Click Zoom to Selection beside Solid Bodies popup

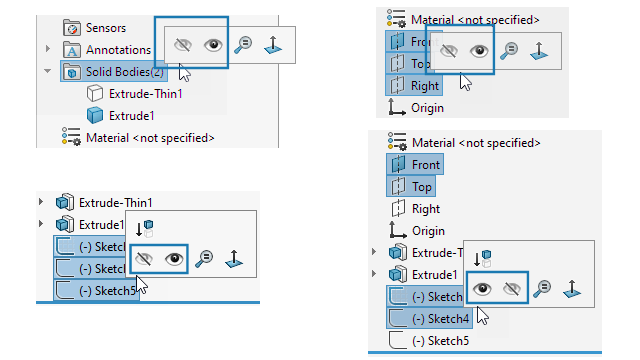(x=243, y=44)
